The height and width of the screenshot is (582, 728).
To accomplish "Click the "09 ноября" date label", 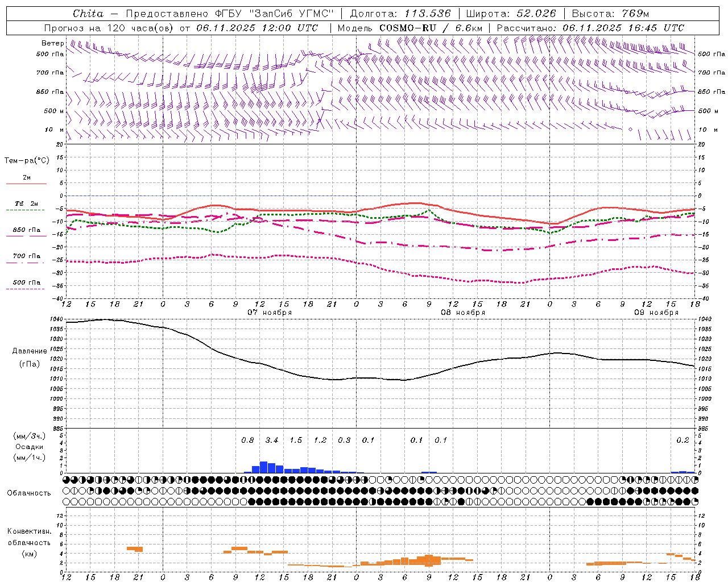I will point(656,313).
